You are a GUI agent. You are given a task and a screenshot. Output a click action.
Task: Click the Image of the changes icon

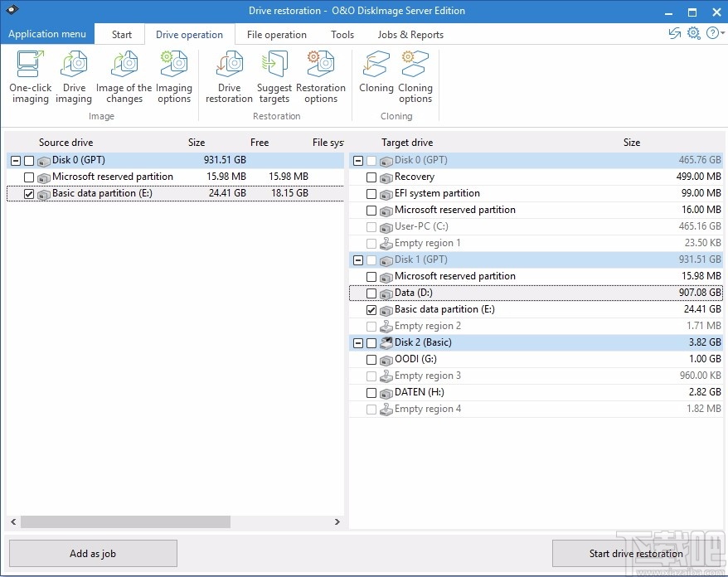tap(123, 75)
